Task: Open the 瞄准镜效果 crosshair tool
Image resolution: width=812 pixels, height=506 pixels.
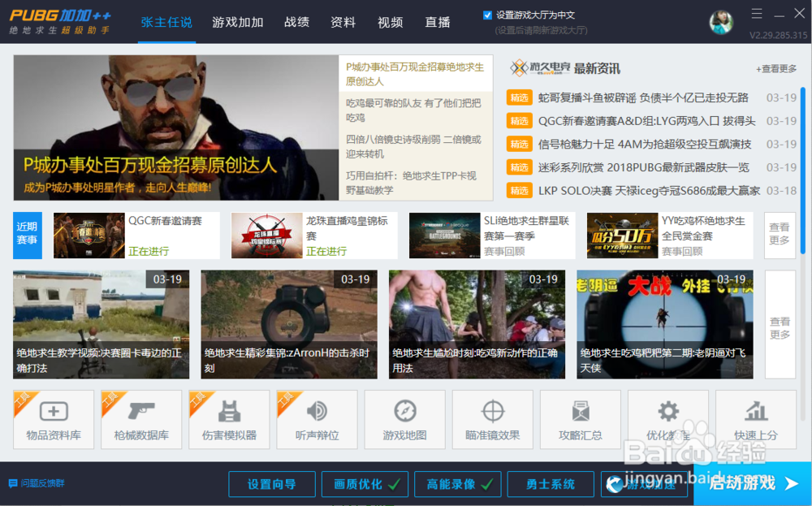Action: (493, 420)
